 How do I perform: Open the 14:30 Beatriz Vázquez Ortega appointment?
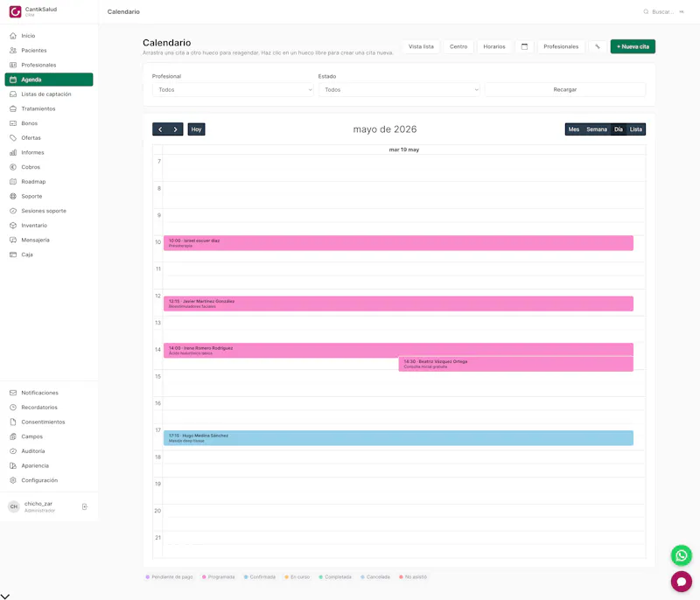[x=515, y=364]
